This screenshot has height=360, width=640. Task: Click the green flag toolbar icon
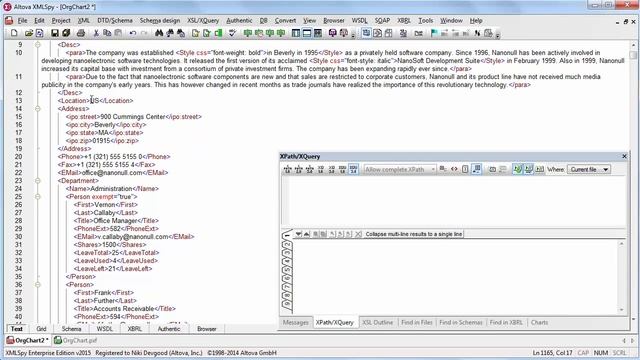point(434,33)
